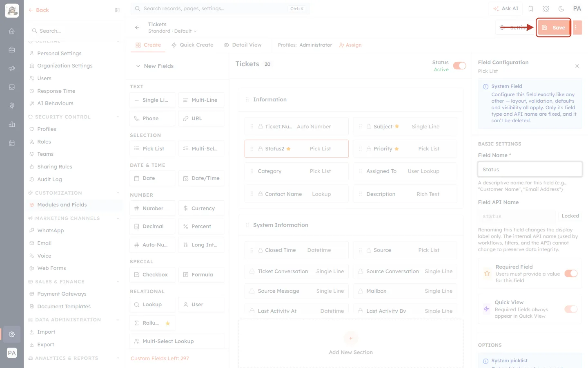This screenshot has width=588, height=368.
Task: Collapse the Marketing Channels section
Action: pos(118,218)
